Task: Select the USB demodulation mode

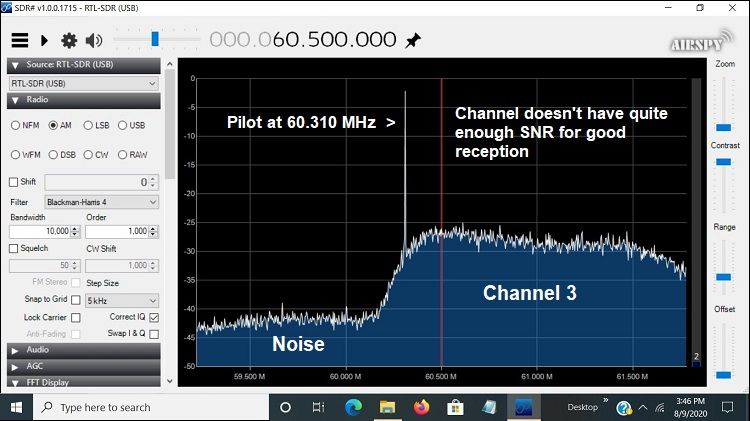Action: pyautogui.click(x=123, y=125)
